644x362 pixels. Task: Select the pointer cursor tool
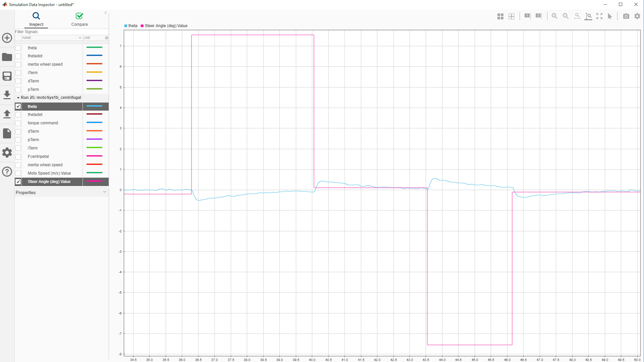coord(610,16)
